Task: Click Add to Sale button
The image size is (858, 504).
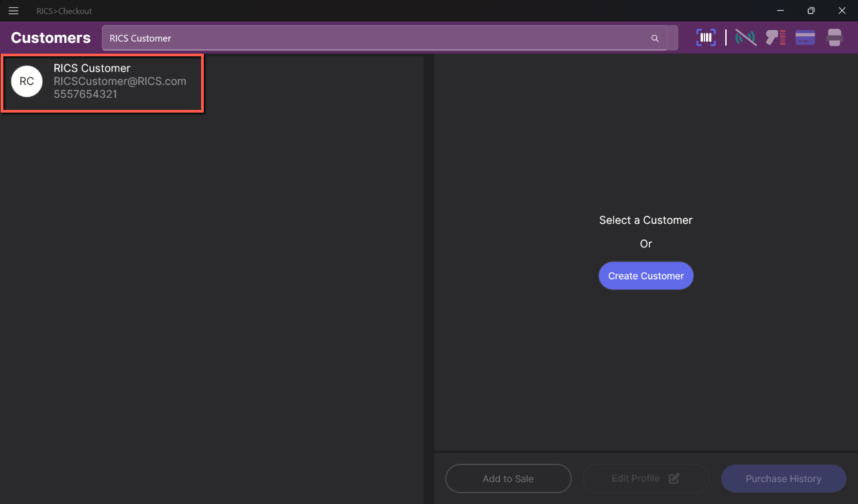Action: pos(508,479)
